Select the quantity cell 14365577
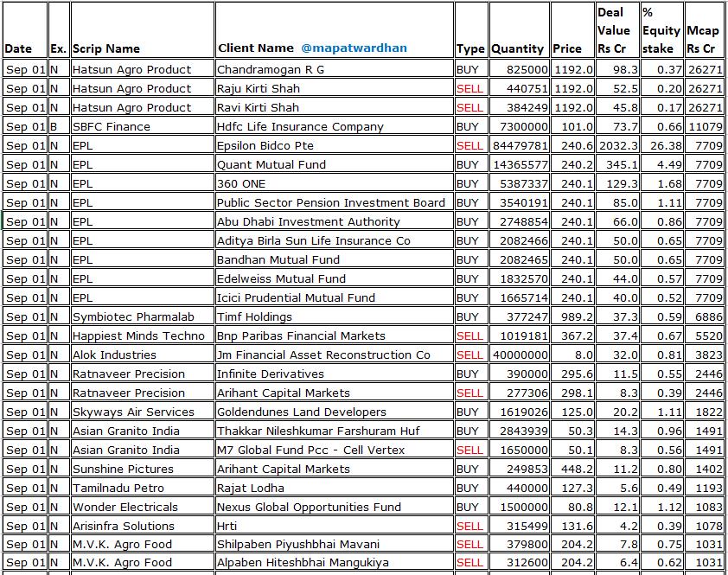728x575 pixels. 519,164
